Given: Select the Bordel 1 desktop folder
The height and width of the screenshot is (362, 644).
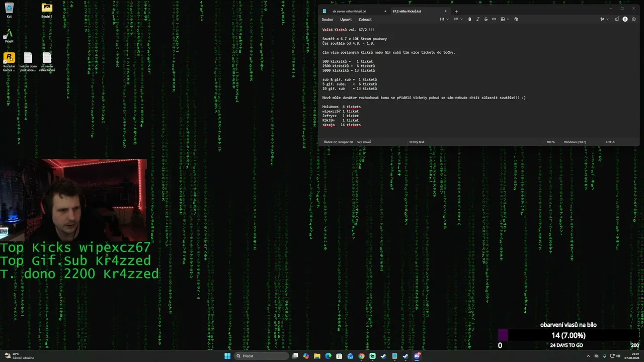Looking at the screenshot, I should (x=47, y=10).
